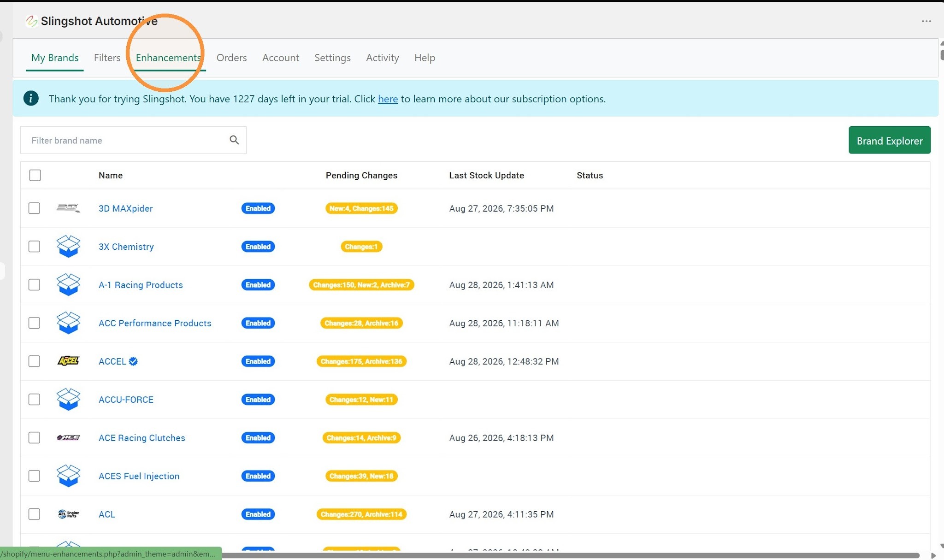The width and height of the screenshot is (944, 560).
Task: Click the 'Changes:150, New:2, Archive:7' badge
Action: (x=361, y=285)
